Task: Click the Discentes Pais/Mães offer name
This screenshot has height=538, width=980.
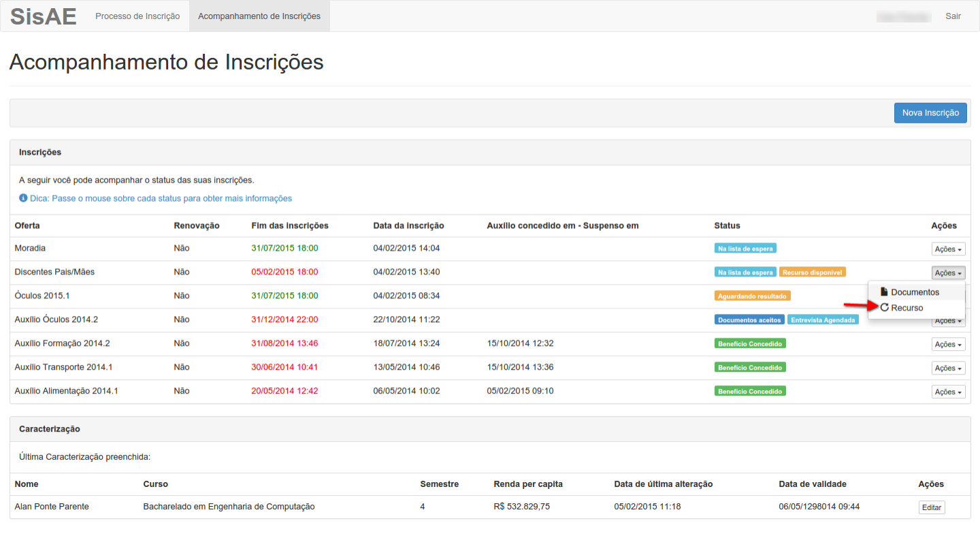Action: coord(54,272)
